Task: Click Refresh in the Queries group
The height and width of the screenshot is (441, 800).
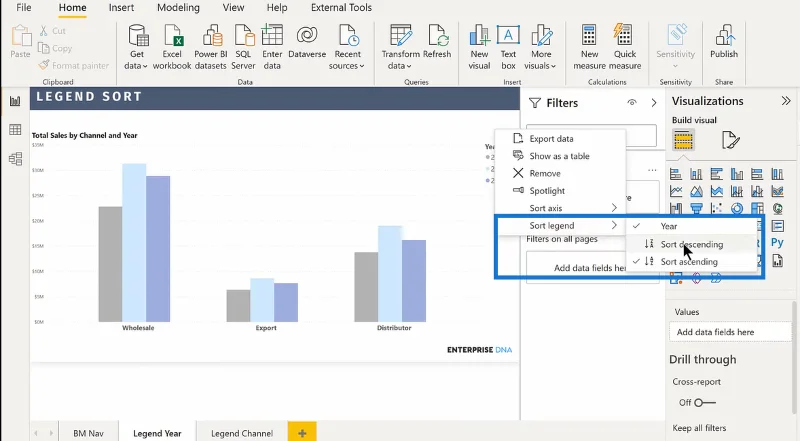Action: coord(437,42)
